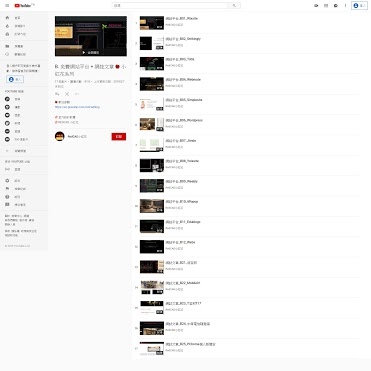Open the channel avatar in playlist panel
This screenshot has width=371, height=371.
coord(60,136)
